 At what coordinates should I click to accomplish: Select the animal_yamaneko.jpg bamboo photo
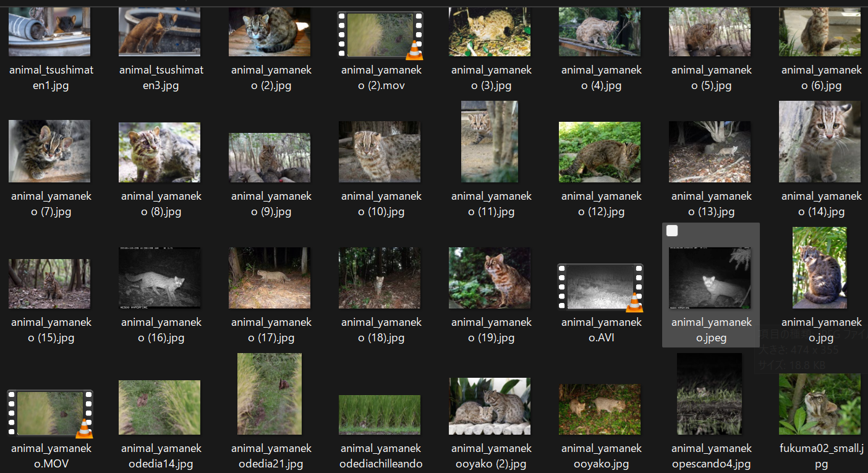(x=820, y=268)
